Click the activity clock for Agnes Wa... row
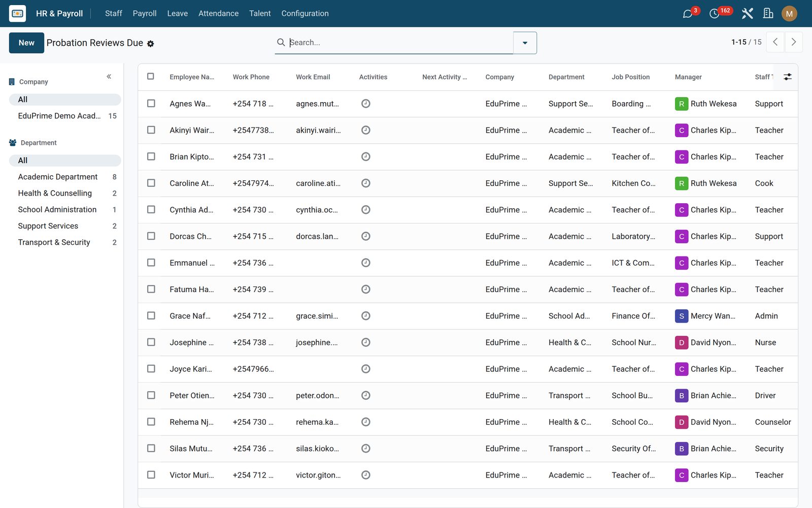 tap(365, 104)
